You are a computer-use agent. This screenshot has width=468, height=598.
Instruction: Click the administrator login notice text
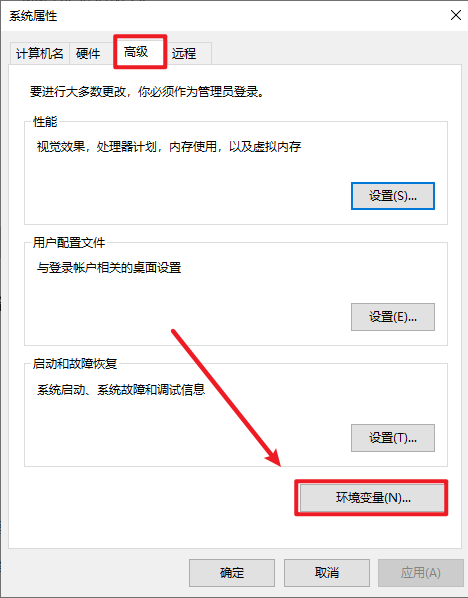[x=147, y=92]
